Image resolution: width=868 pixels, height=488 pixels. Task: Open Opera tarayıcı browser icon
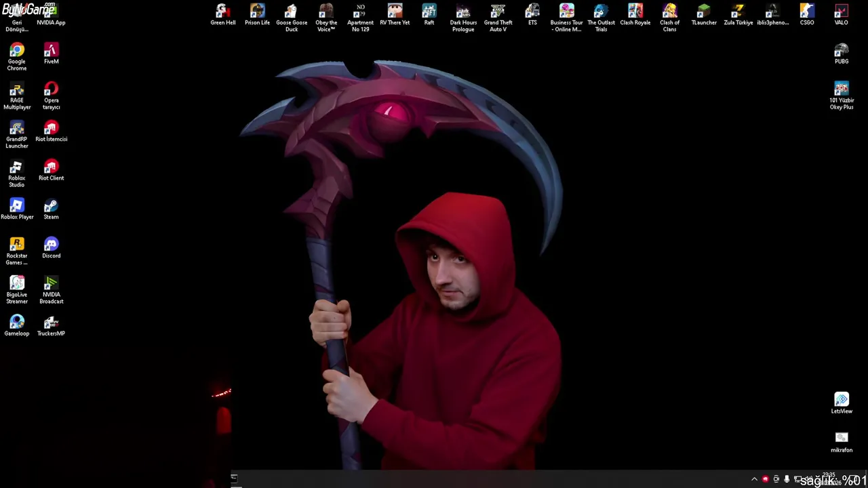(x=51, y=96)
